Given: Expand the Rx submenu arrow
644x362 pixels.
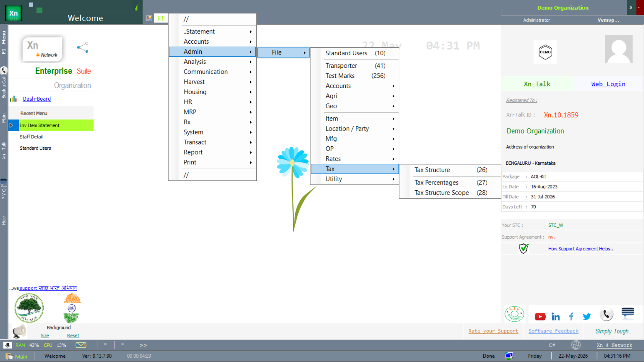Looking at the screenshot, I should [x=250, y=122].
